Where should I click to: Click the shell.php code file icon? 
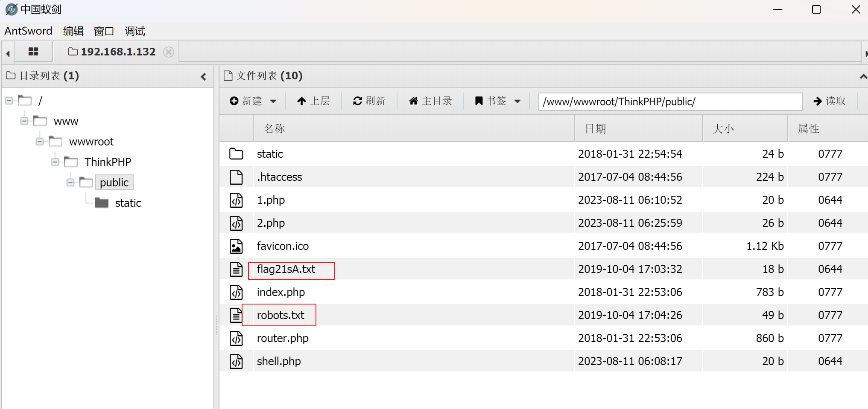236,361
